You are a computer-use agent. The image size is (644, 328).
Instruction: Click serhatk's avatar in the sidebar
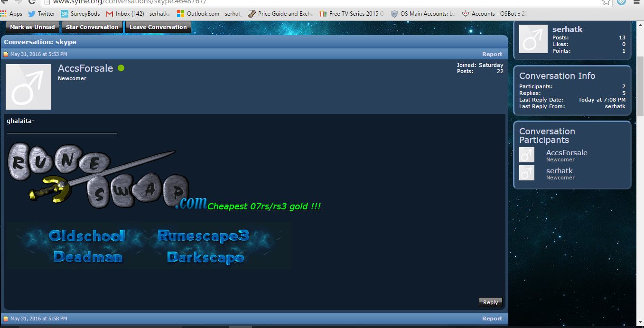click(533, 39)
